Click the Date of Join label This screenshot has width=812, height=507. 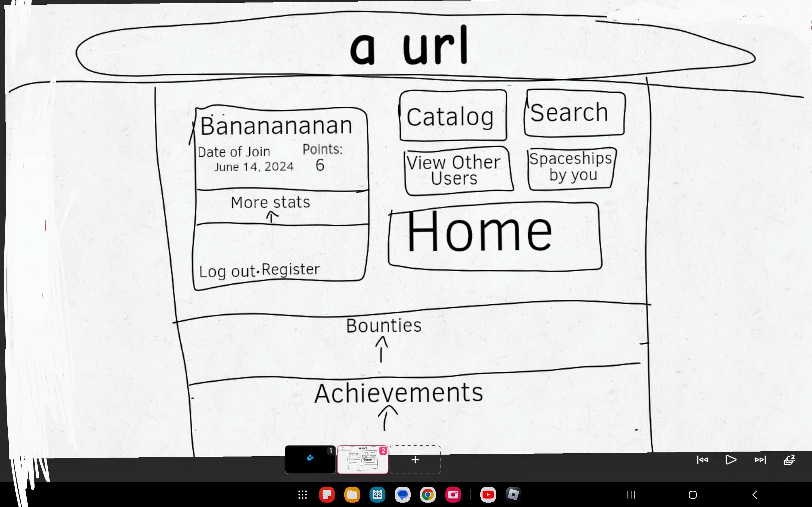(x=234, y=152)
